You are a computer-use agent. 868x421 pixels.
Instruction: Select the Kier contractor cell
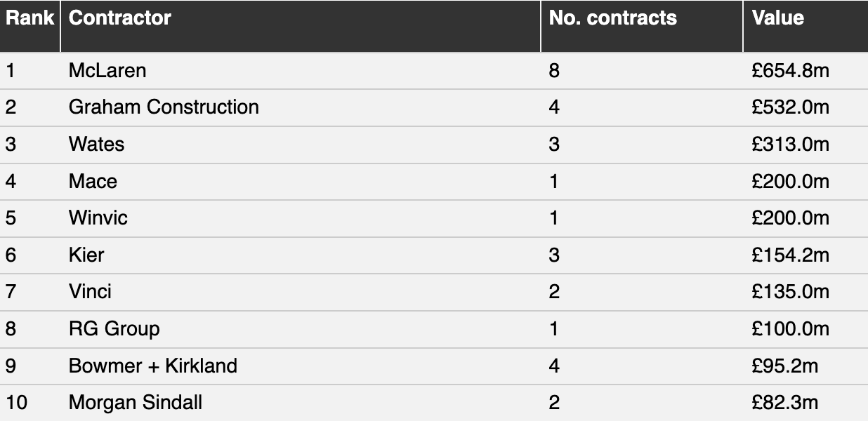pyautogui.click(x=86, y=255)
